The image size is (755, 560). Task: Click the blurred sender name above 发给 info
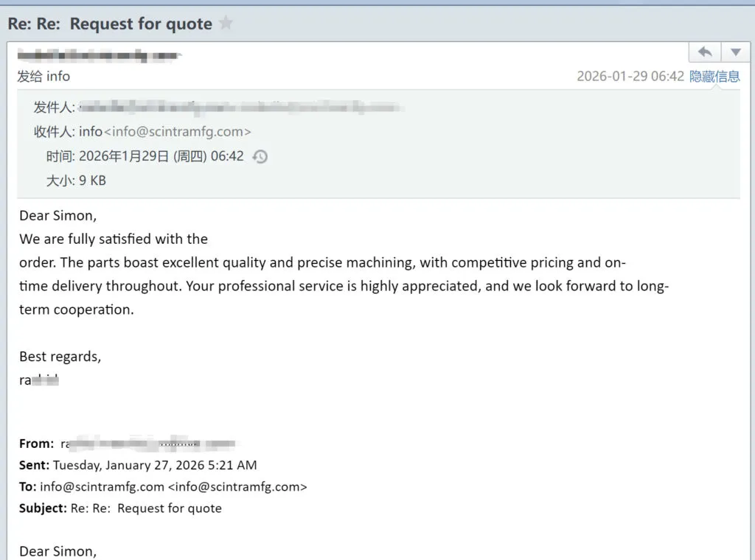point(99,55)
